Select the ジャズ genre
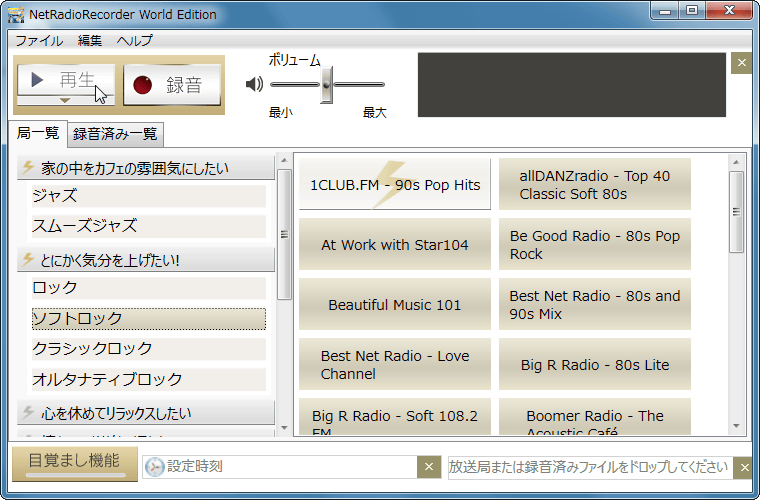Screen dimensions: 760x500 point(149,196)
